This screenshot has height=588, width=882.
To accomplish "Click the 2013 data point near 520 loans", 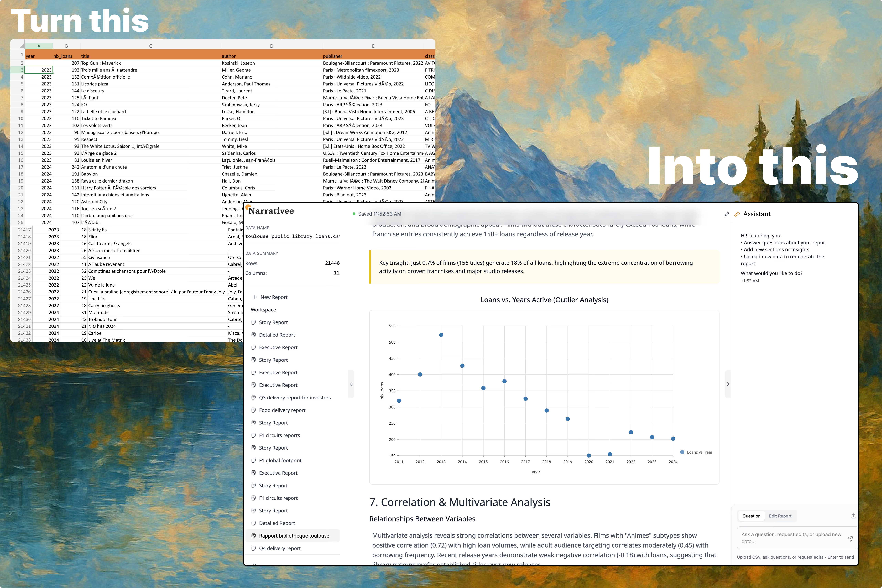I will 441,335.
